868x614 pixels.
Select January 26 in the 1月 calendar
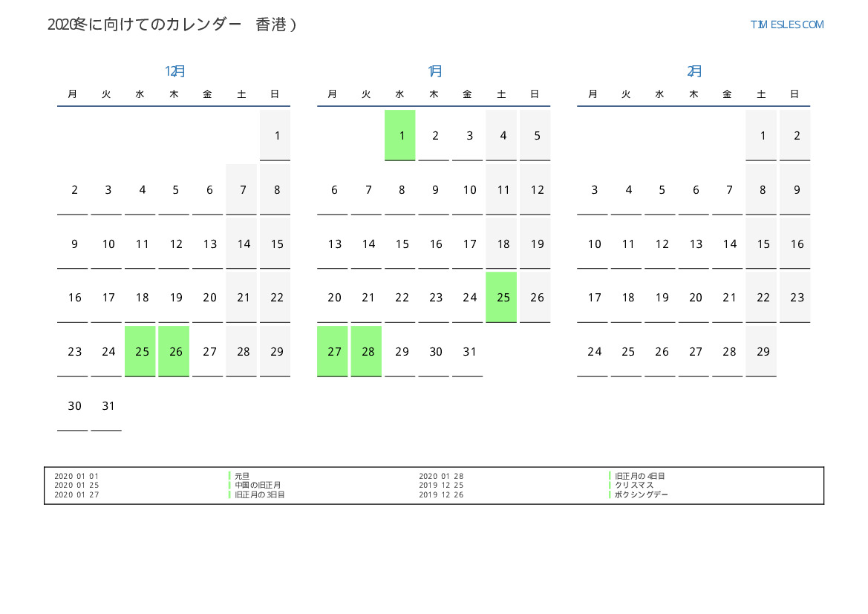click(535, 298)
